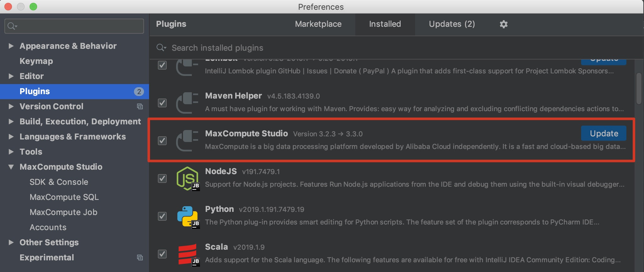Click the project-level icon beside Version Control
Image resolution: width=644 pixels, height=272 pixels.
coord(140,106)
